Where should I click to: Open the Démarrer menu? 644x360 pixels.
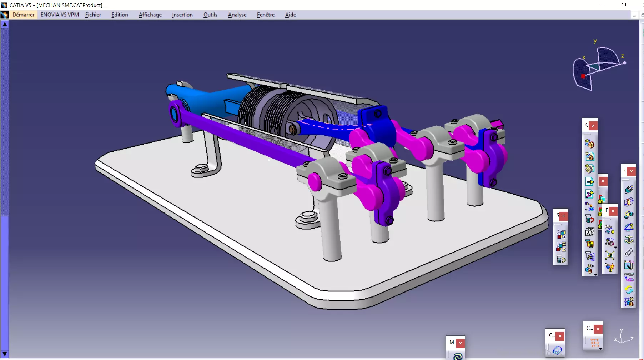point(23,15)
